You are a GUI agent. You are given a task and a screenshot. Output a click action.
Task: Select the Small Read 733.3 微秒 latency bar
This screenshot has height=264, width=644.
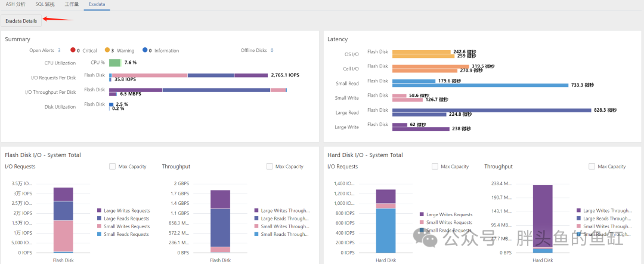click(481, 85)
